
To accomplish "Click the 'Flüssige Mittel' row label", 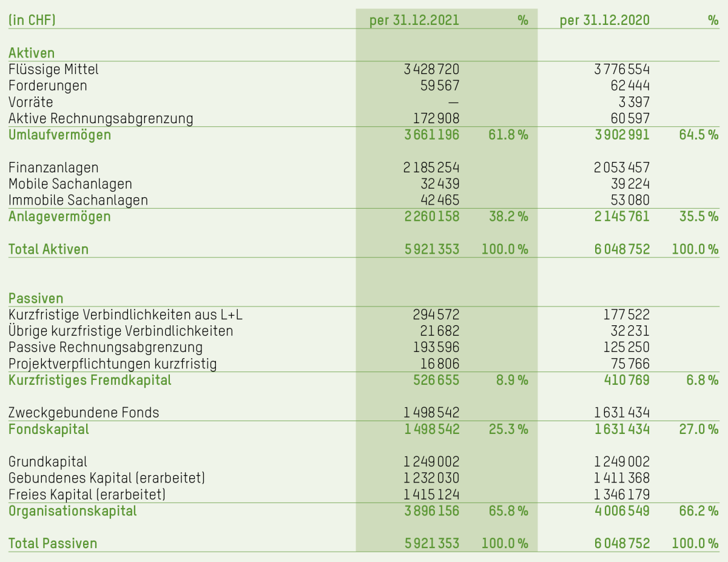I will point(53,69).
